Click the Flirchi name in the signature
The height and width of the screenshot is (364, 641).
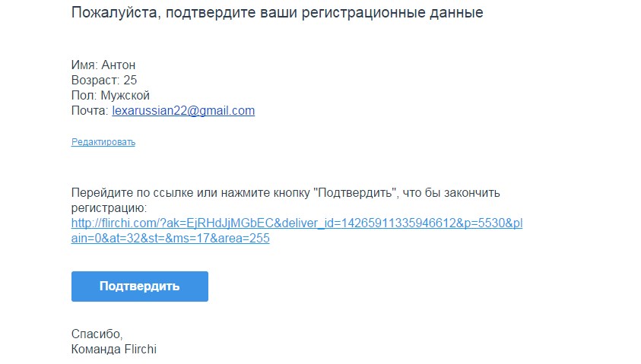coord(140,350)
